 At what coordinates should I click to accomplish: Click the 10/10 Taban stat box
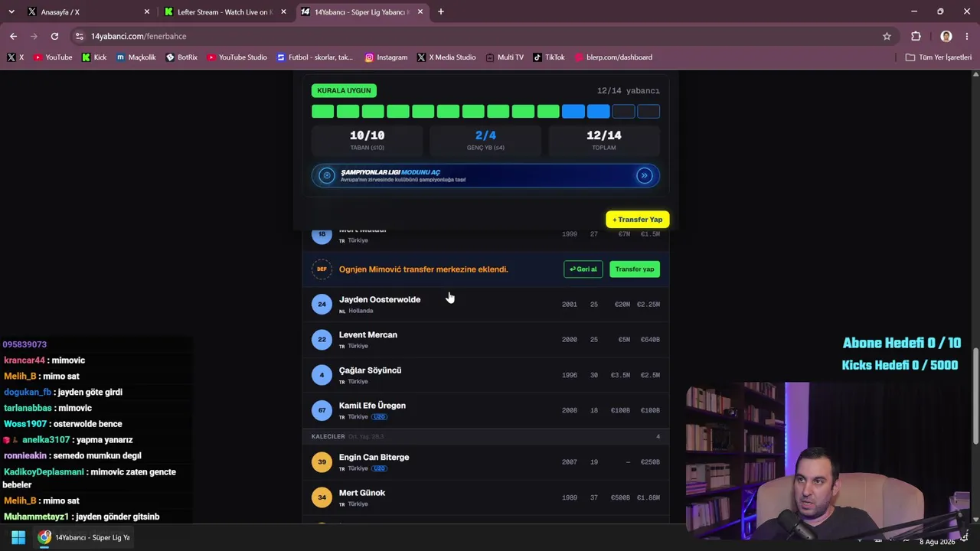pos(367,139)
